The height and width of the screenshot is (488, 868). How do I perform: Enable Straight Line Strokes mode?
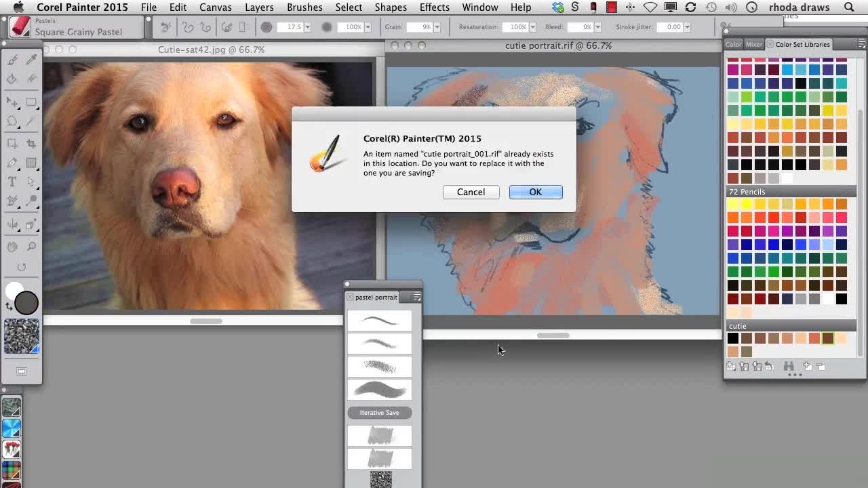(205, 27)
